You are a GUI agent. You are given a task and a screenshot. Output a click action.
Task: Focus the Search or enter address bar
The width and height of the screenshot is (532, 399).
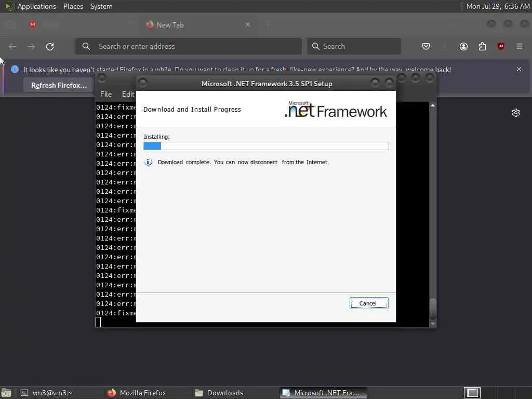[188, 46]
